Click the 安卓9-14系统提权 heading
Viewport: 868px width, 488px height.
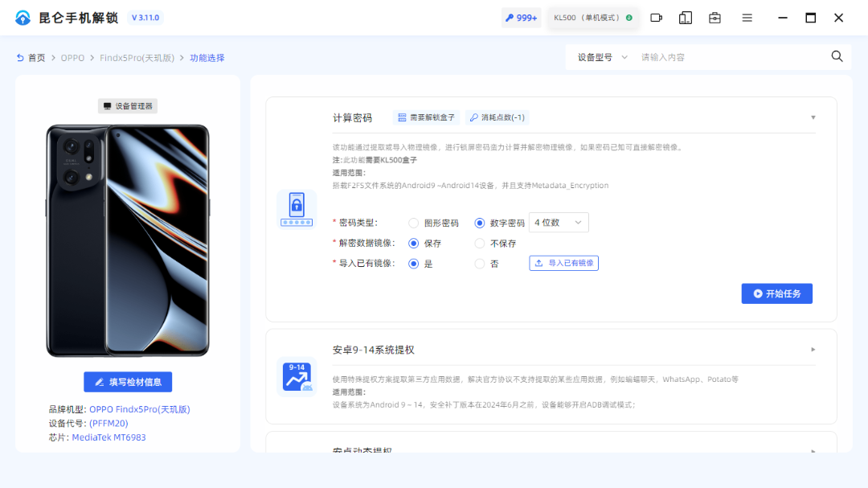[x=373, y=350]
